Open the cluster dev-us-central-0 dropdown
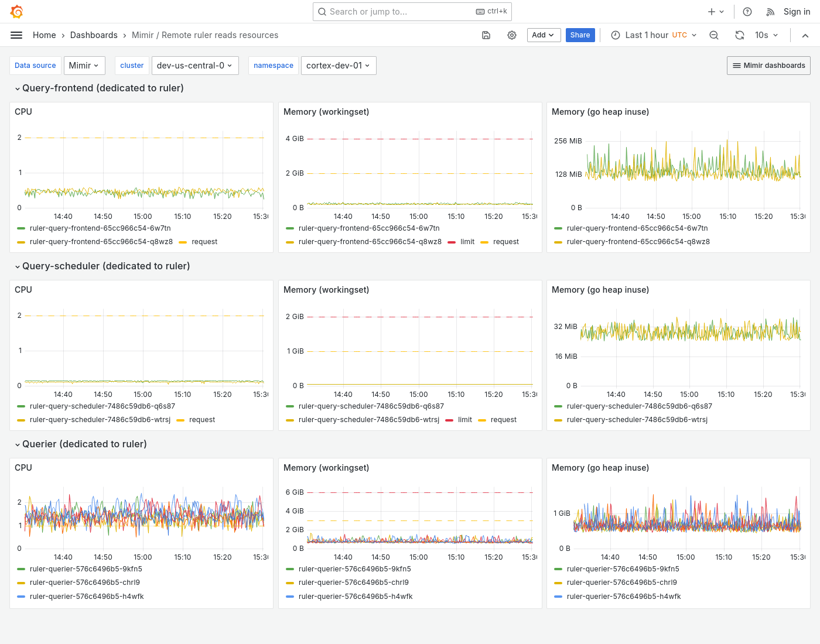Screen dimensions: 820x644 pos(195,65)
